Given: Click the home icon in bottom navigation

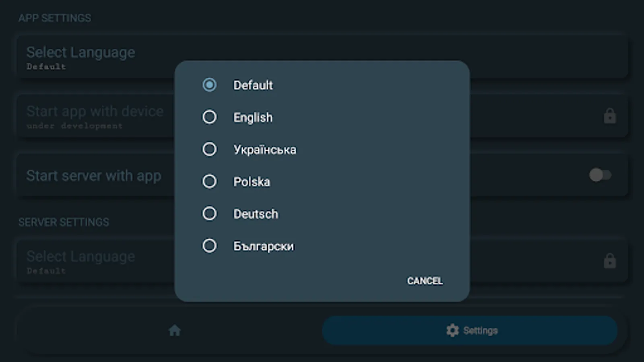Looking at the screenshot, I should 174,331.
